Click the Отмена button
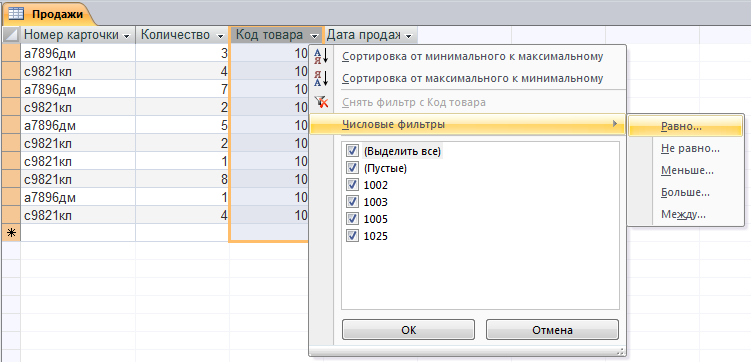Screen dimensions: 751x362 (x=552, y=330)
